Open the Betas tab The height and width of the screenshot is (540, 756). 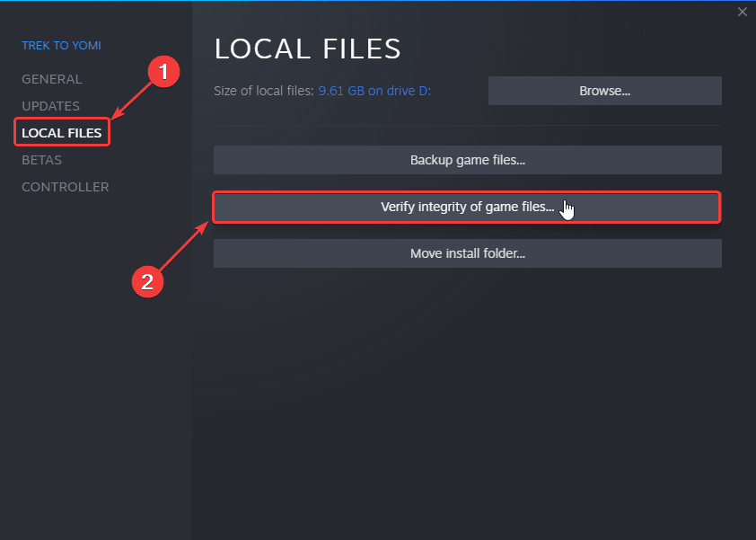pos(41,160)
